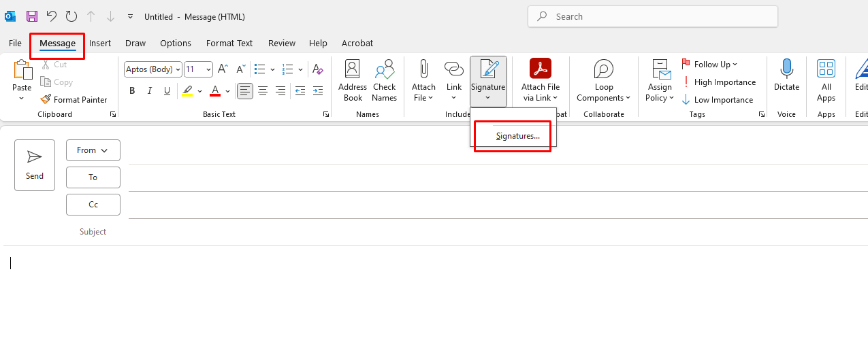Expand bullets list dropdown arrow
Viewport: 868px width, 344px height.
tap(273, 69)
